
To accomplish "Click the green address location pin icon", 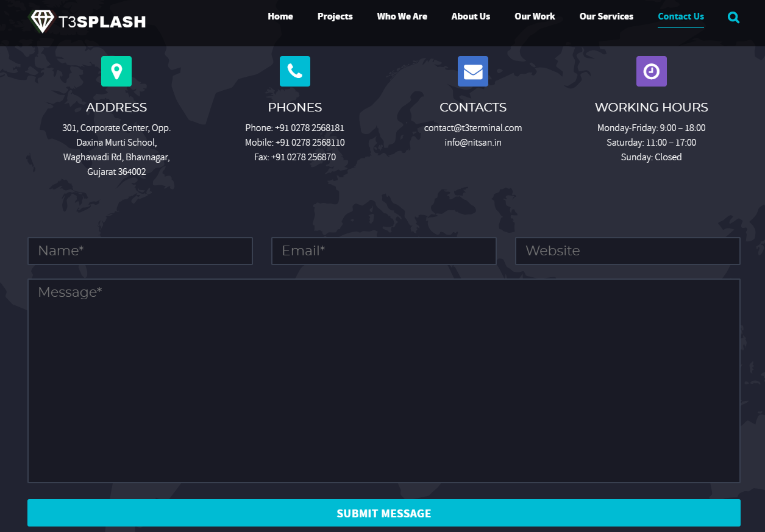I will [116, 71].
